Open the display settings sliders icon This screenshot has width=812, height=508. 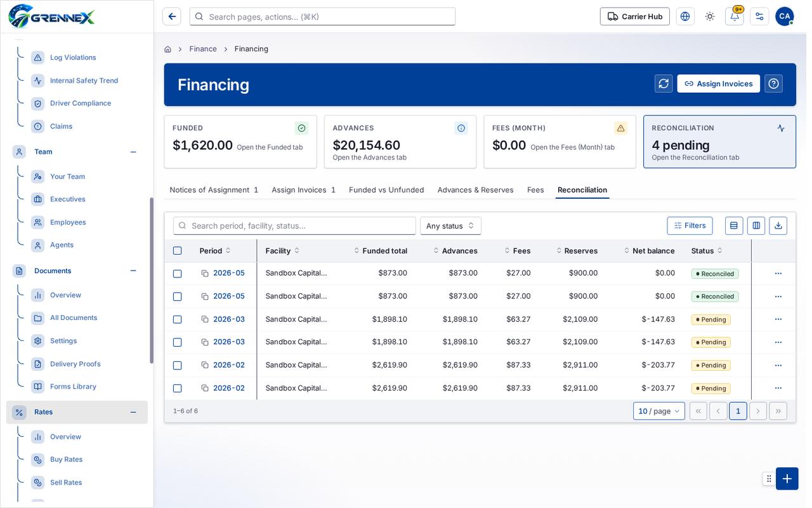[759, 17]
